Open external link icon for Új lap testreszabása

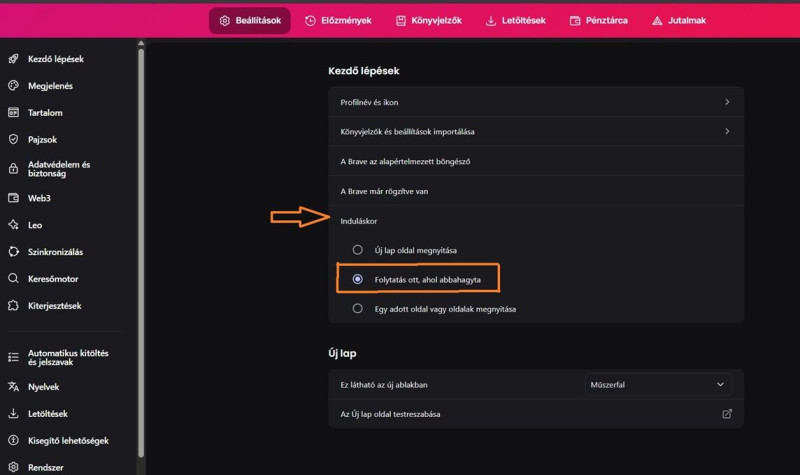tap(727, 414)
